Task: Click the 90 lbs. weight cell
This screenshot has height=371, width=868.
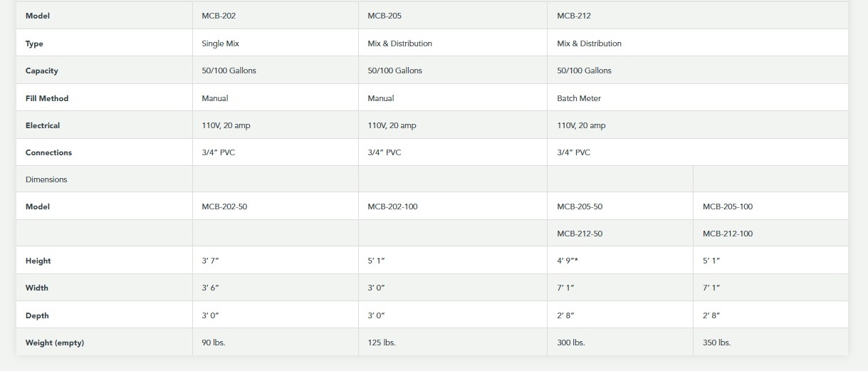Action: (214, 343)
